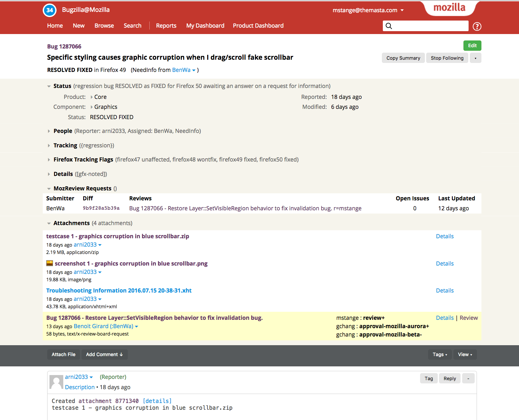Open Browse in navigation bar

coord(104,26)
